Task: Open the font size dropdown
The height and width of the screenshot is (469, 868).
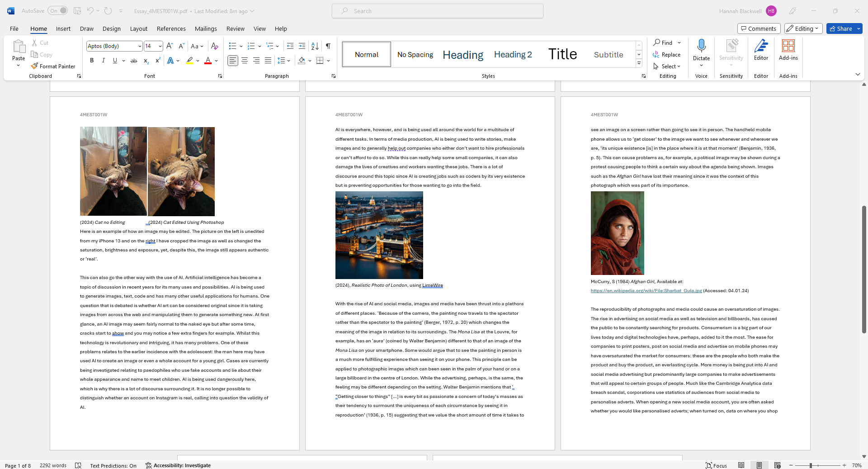Action: click(160, 46)
